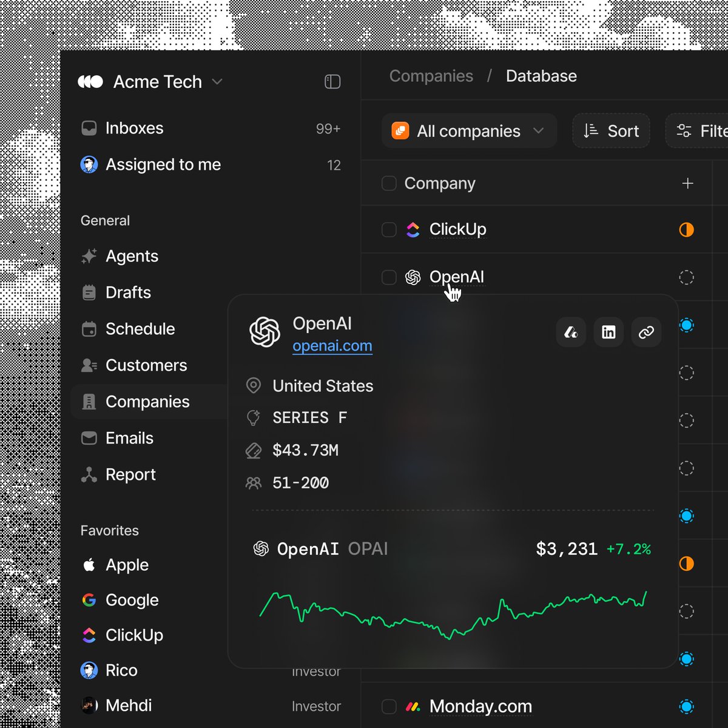Click the Filter button

[698, 130]
